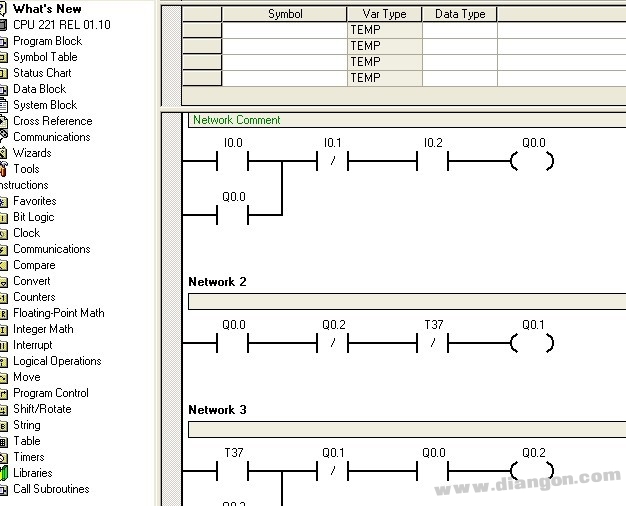Click the Timers instruction folder icon
This screenshot has height=506, width=626.
click(3, 457)
